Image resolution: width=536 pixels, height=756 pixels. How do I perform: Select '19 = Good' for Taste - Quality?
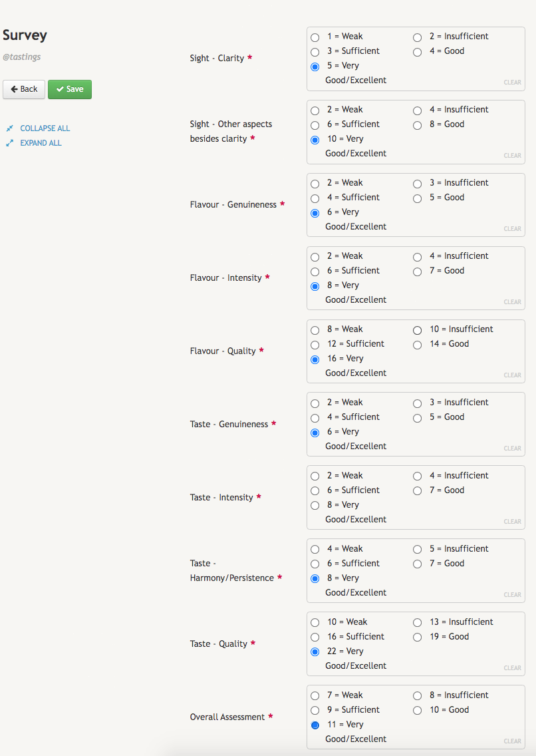coord(418,637)
